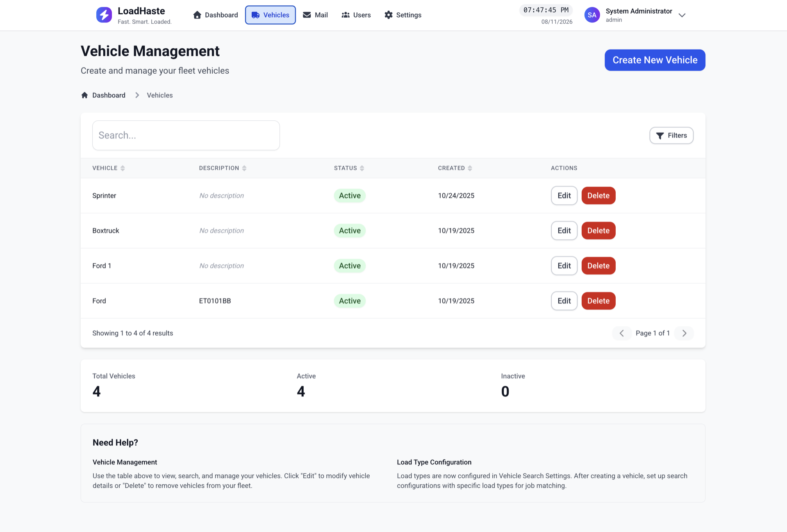Click the Dashboard breadcrumb link

109,95
